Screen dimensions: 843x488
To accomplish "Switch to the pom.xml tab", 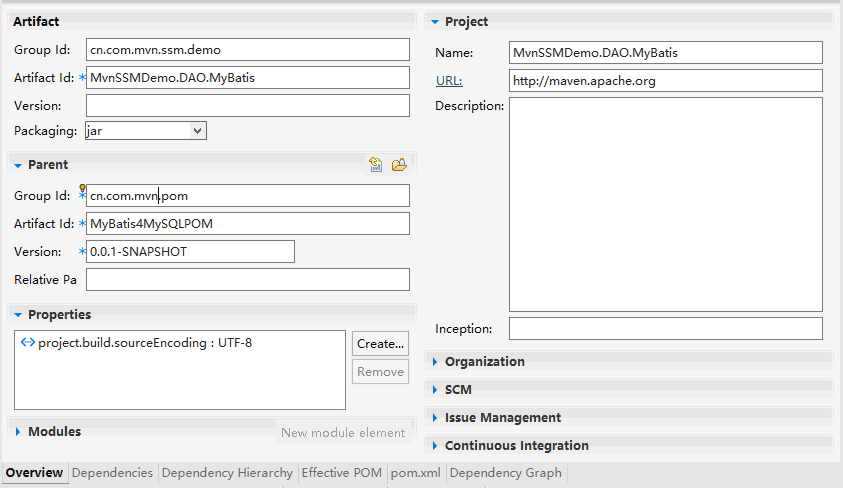I will point(416,472).
